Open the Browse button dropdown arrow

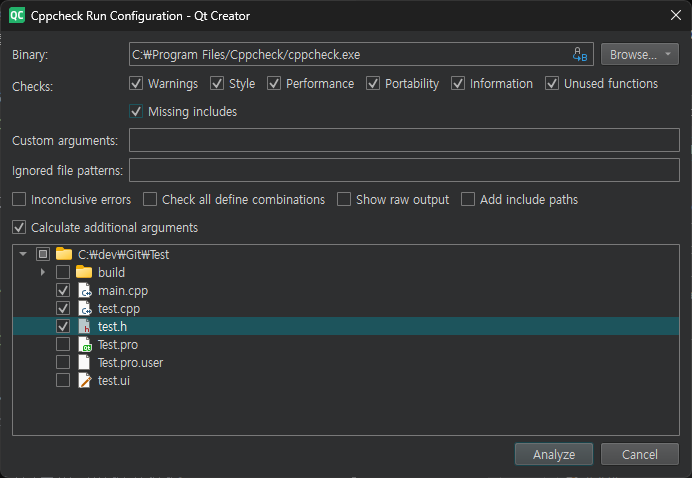(668, 54)
